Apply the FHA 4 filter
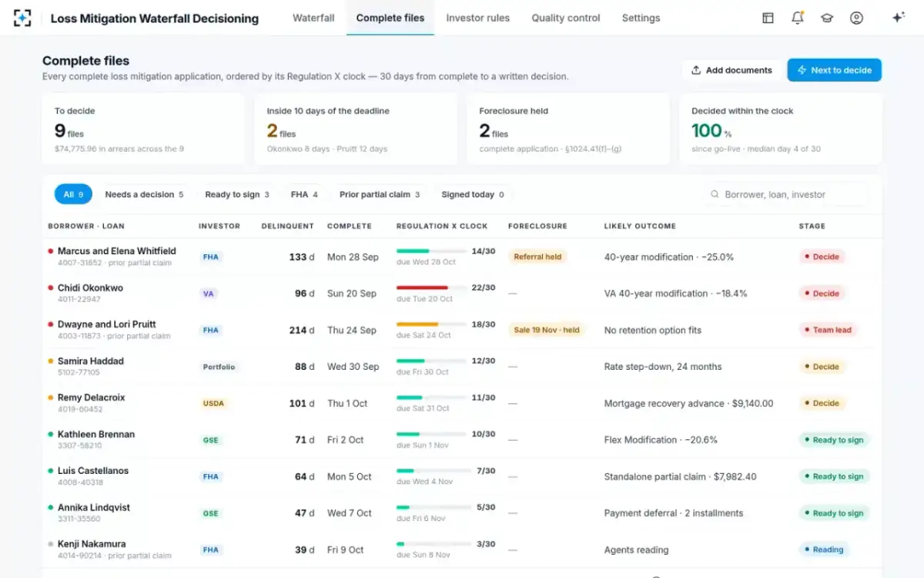Image resolution: width=924 pixels, height=578 pixels. click(x=304, y=195)
